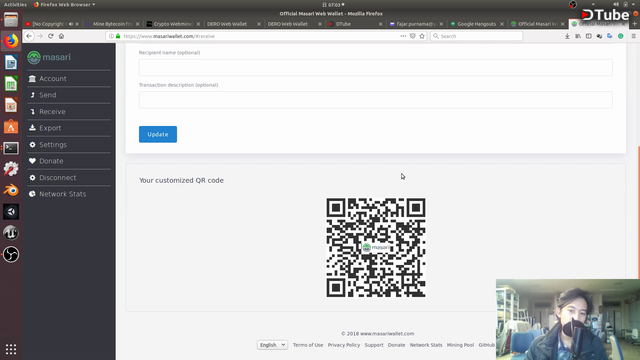Open the English language dropdown
640x360 pixels.
272,345
